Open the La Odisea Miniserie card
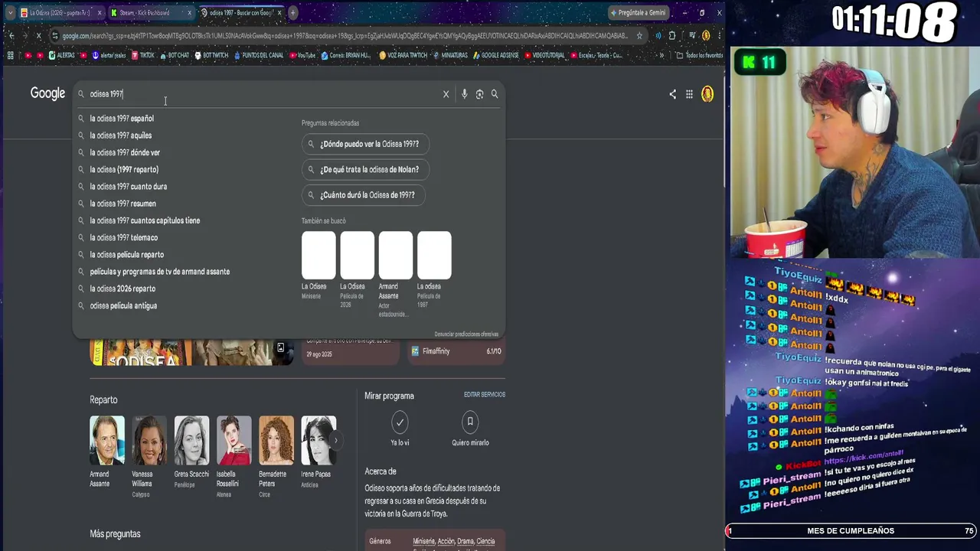Screen dimensions: 980x551 [x=318, y=265]
